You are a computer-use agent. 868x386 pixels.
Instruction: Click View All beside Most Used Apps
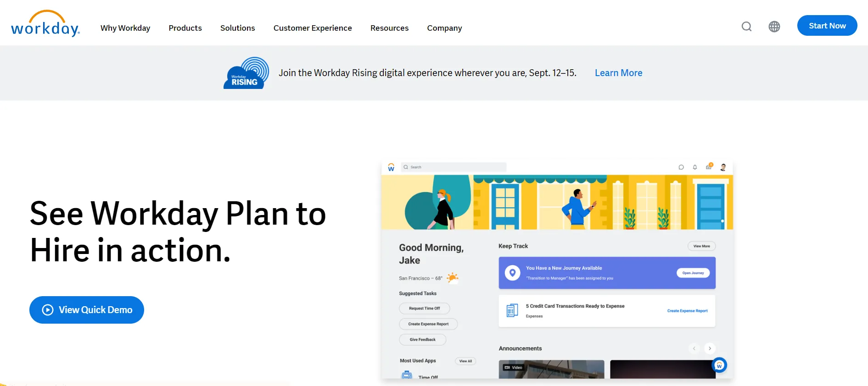466,361
